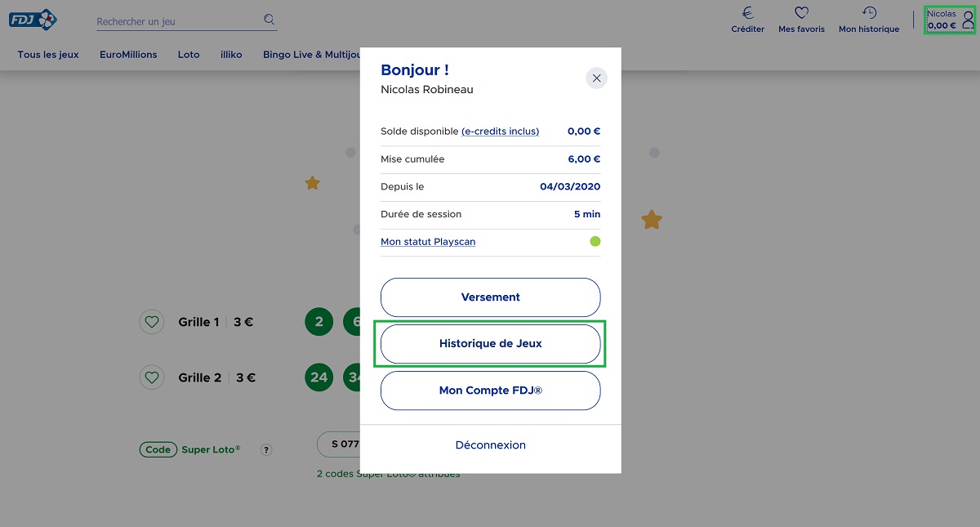Open the Bingo Live & Multijoueur menu

(x=311, y=55)
